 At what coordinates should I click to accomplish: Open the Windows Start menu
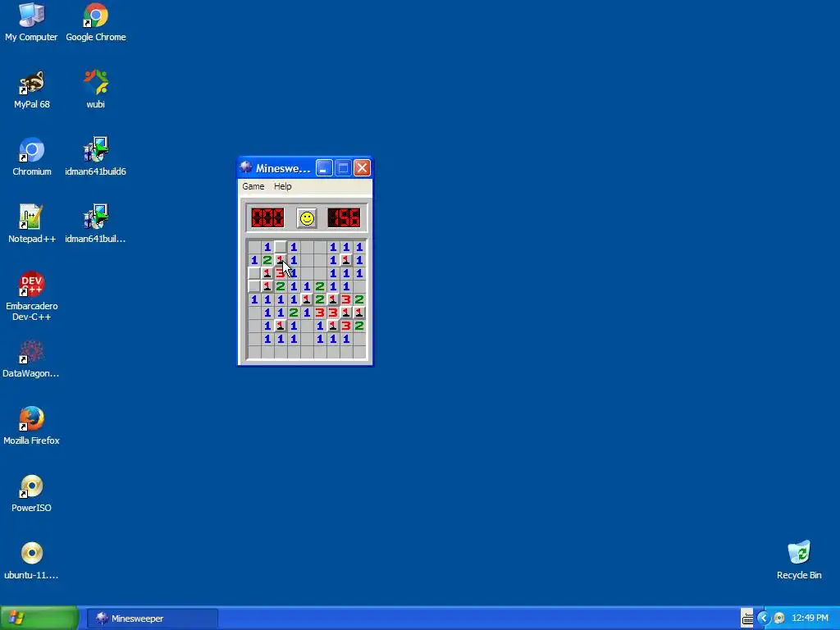[x=39, y=619]
